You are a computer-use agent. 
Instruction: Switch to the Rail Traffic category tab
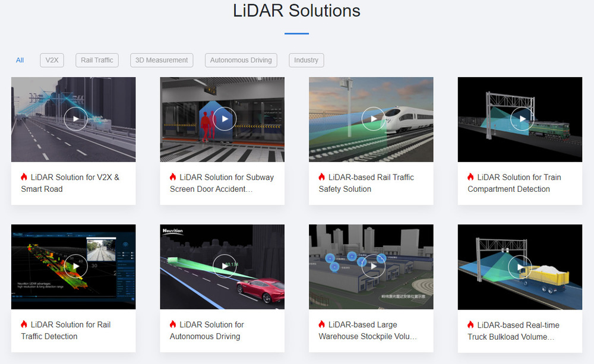tap(96, 60)
